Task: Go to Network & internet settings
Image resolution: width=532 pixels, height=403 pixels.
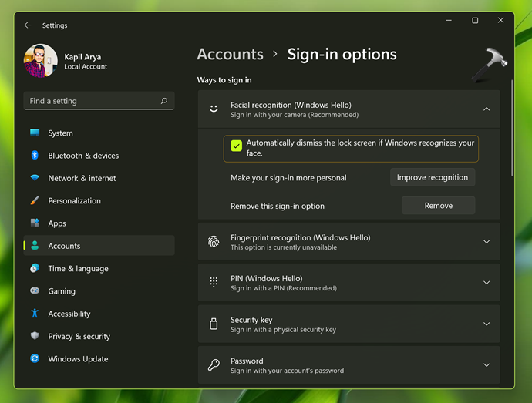Action: click(82, 178)
